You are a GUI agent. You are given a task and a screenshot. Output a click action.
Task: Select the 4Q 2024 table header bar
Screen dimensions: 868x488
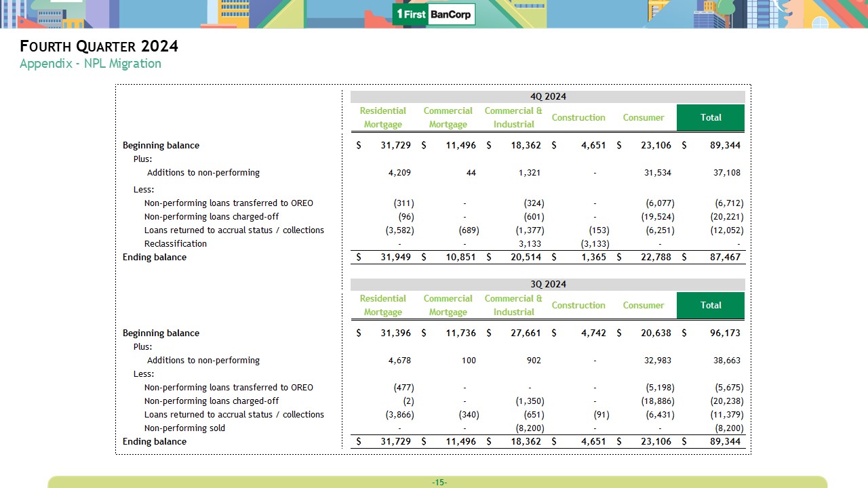click(x=547, y=97)
